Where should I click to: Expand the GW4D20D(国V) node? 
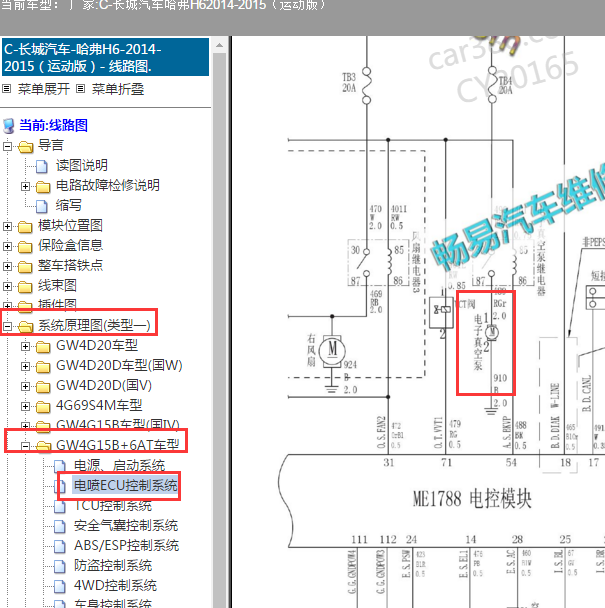point(25,386)
